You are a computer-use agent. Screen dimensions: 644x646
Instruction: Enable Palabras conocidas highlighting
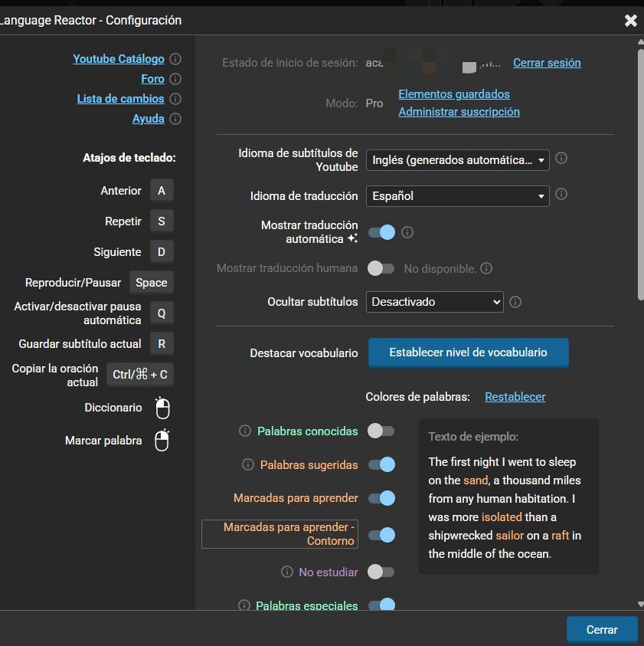pos(381,431)
